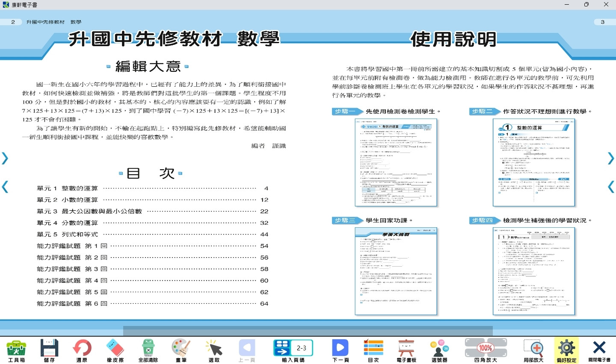Click page number 3 in header

coord(603,22)
